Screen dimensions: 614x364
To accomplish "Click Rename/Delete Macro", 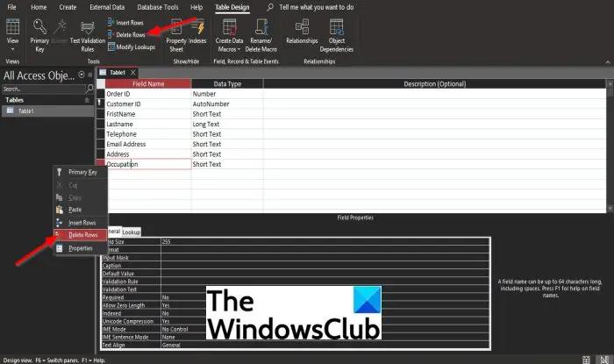I will (x=261, y=36).
